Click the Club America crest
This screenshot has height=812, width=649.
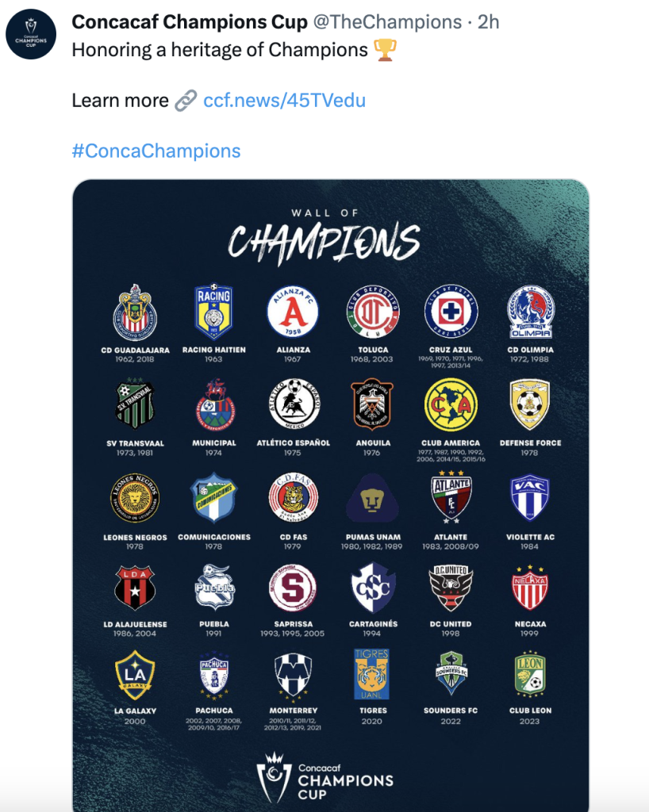451,405
